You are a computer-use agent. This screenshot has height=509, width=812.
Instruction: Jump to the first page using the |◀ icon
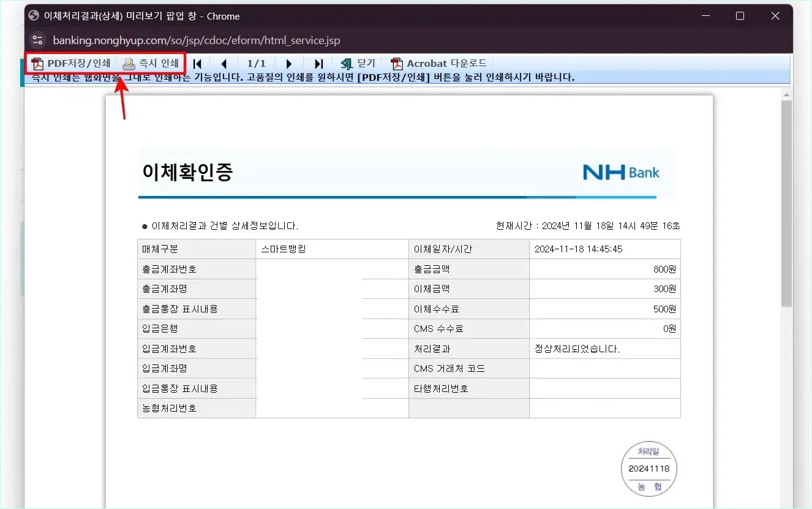click(x=197, y=62)
